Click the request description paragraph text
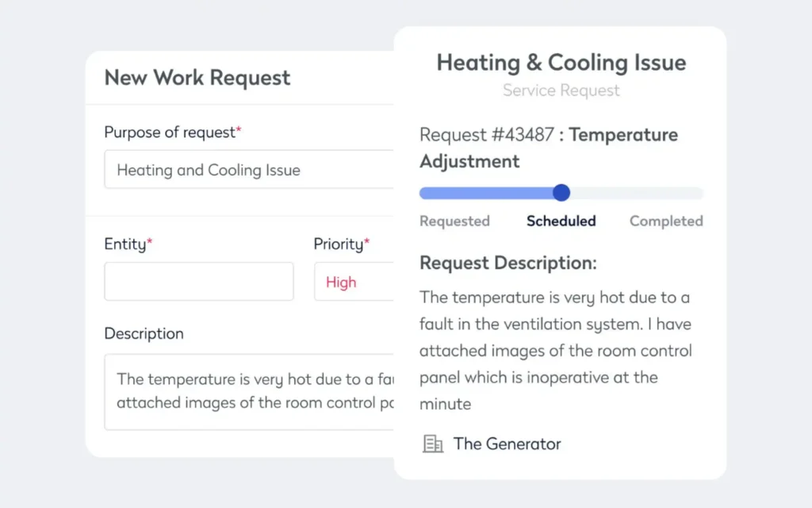812x508 pixels. (x=555, y=351)
